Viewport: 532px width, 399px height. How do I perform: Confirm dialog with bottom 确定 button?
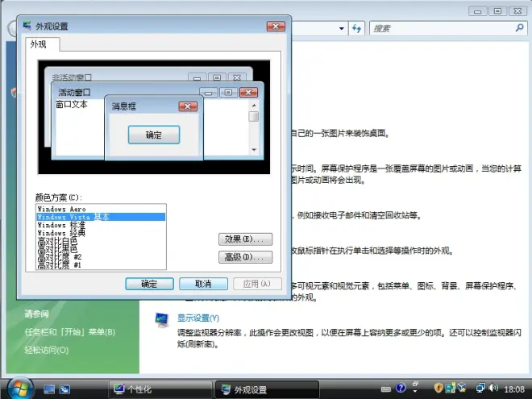pos(149,284)
